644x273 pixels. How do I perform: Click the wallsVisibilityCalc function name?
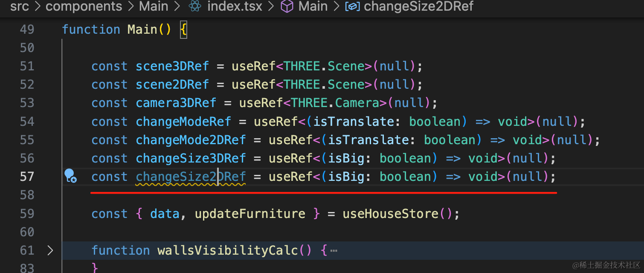click(228, 250)
